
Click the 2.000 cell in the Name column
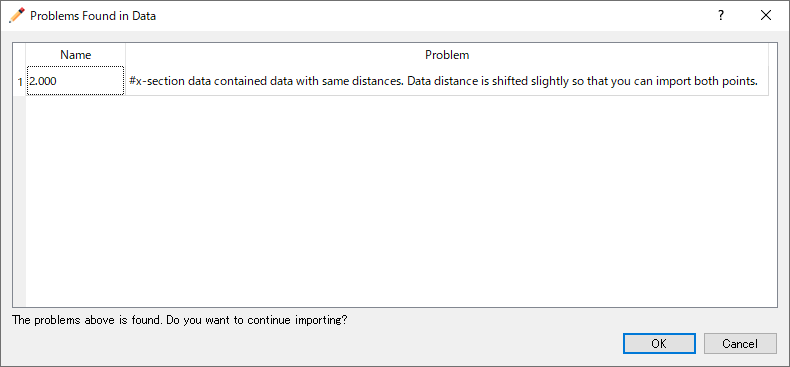point(75,81)
